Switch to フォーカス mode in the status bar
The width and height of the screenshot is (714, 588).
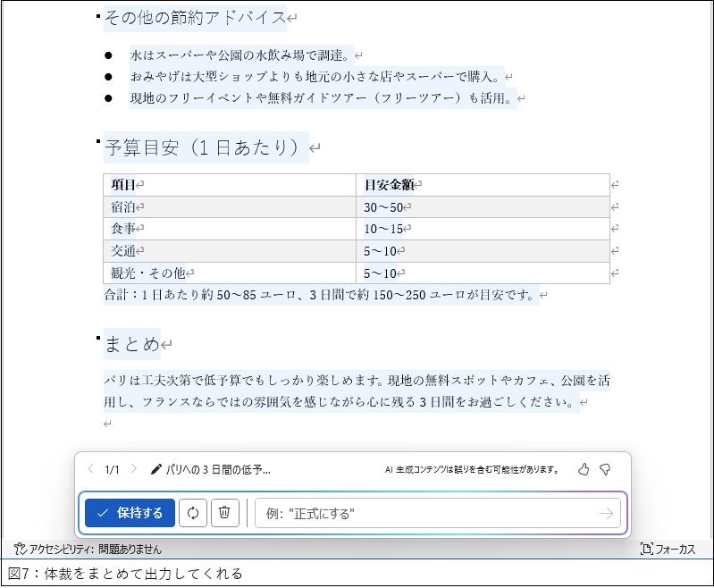668,550
